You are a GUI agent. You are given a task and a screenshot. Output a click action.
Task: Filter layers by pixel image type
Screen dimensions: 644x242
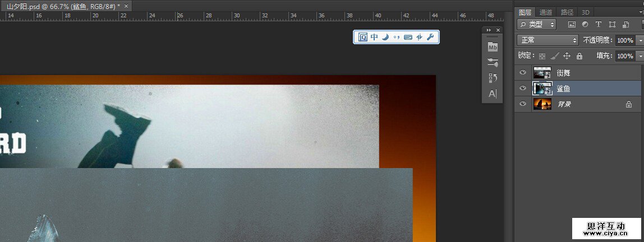pyautogui.click(x=572, y=25)
